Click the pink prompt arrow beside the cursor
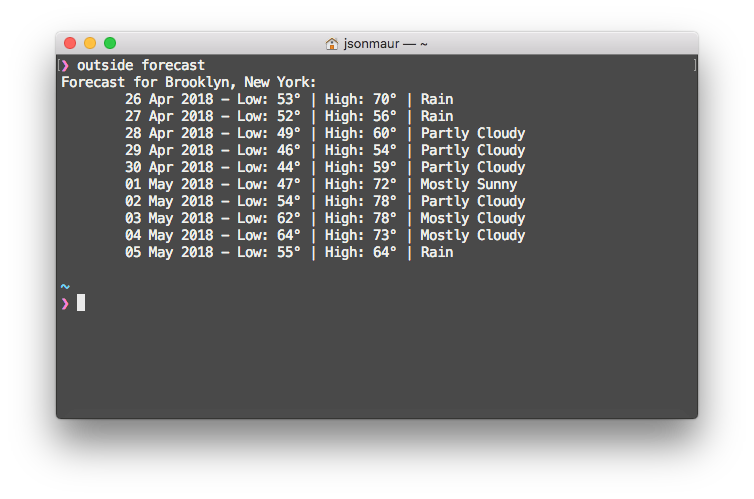 pos(66,303)
